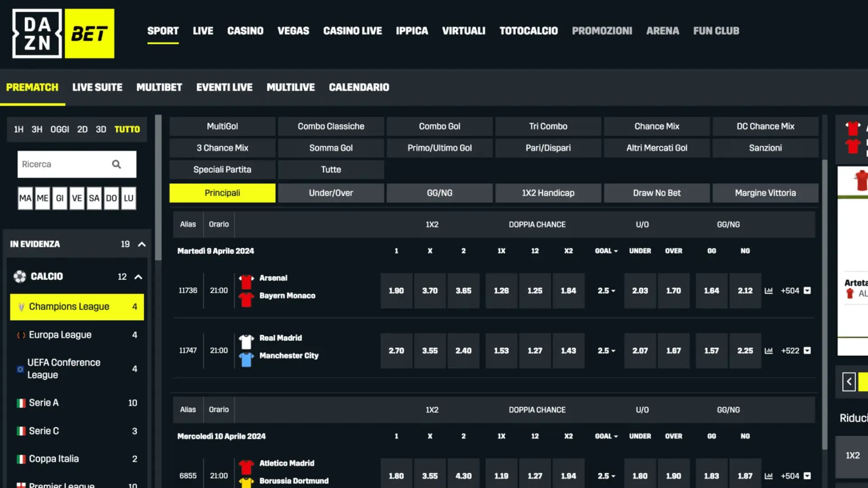Open the GOAL 2.5 dropdown for Real Madrid match
Viewport: 868px width, 488px height.
[606, 351]
